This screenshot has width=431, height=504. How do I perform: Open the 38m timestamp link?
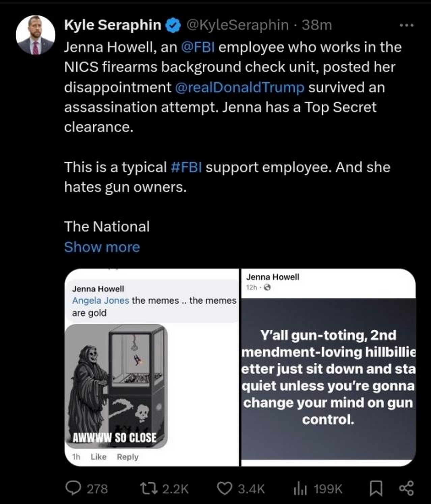pos(317,25)
